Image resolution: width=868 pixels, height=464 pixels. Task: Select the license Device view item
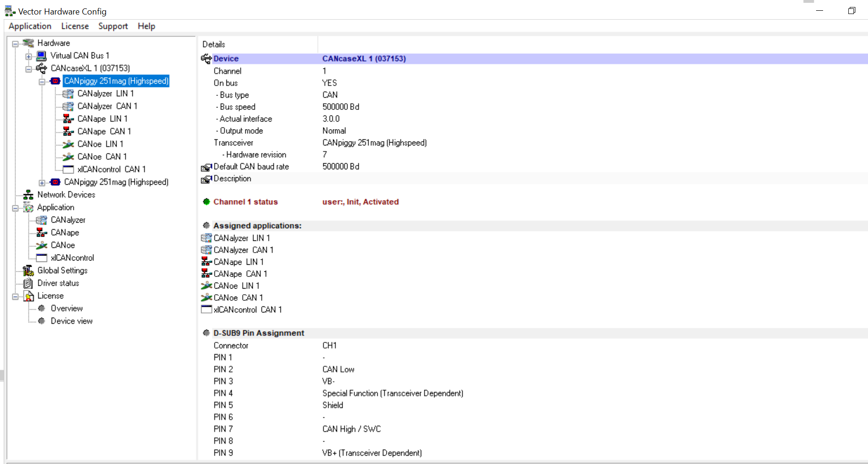click(x=72, y=321)
